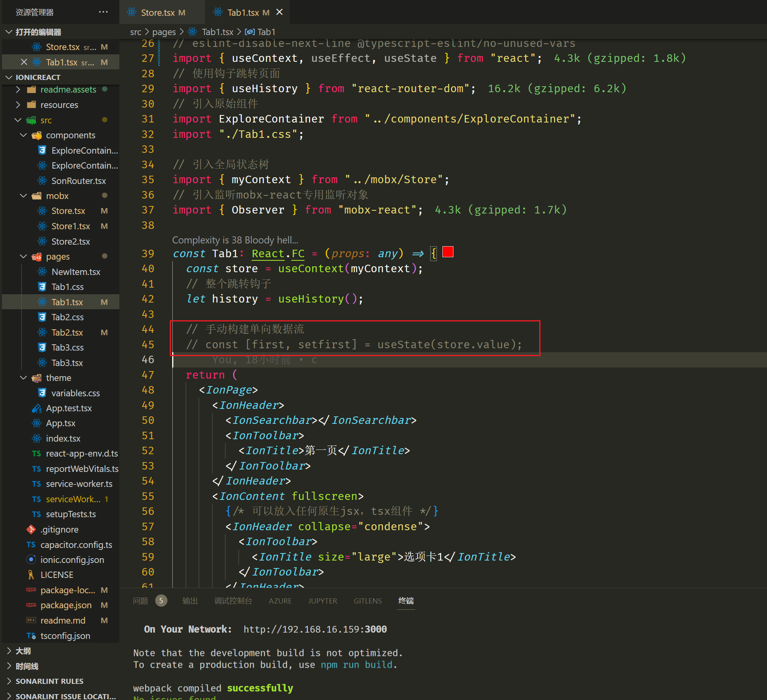
Task: Click the TS icon beside capacitor.config.ts
Action: [x=31, y=544]
